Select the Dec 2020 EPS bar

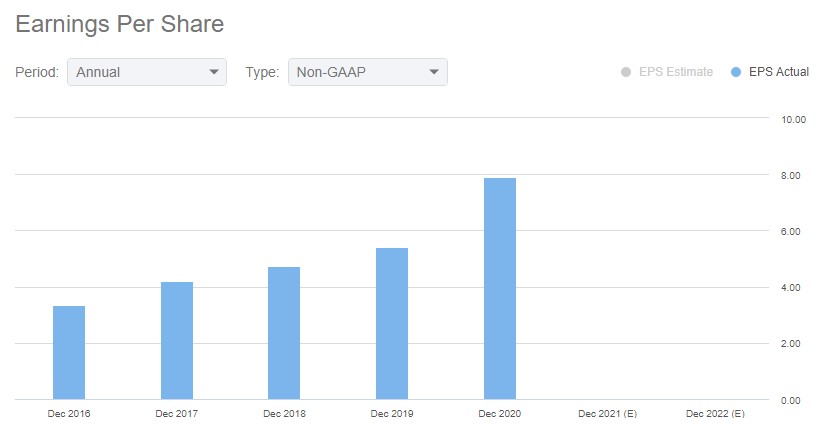point(500,289)
